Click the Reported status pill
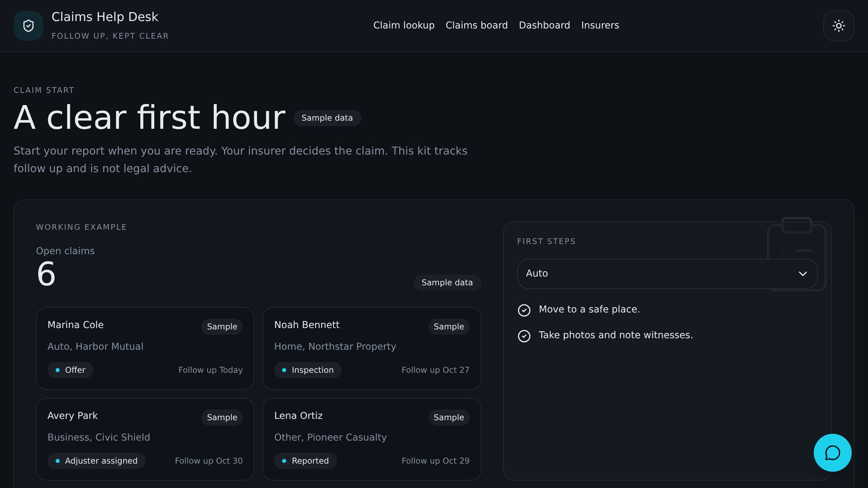Screen dimensions: 868x488 coord(305,461)
